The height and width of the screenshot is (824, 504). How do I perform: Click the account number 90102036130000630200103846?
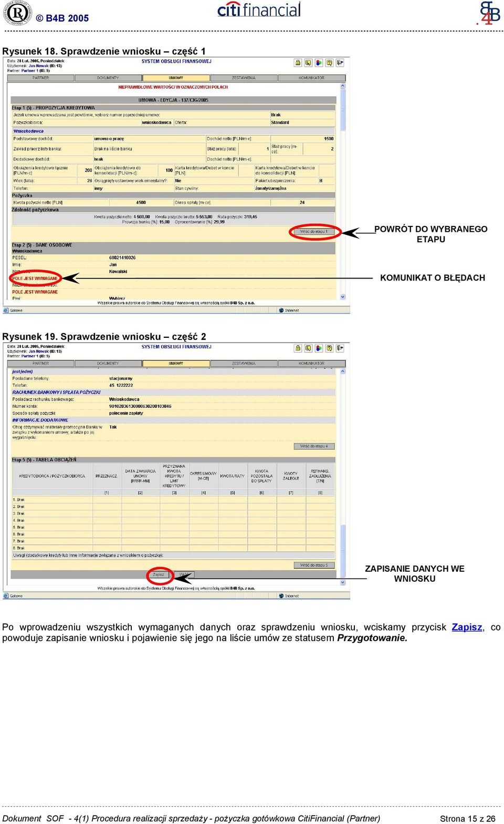click(x=140, y=406)
